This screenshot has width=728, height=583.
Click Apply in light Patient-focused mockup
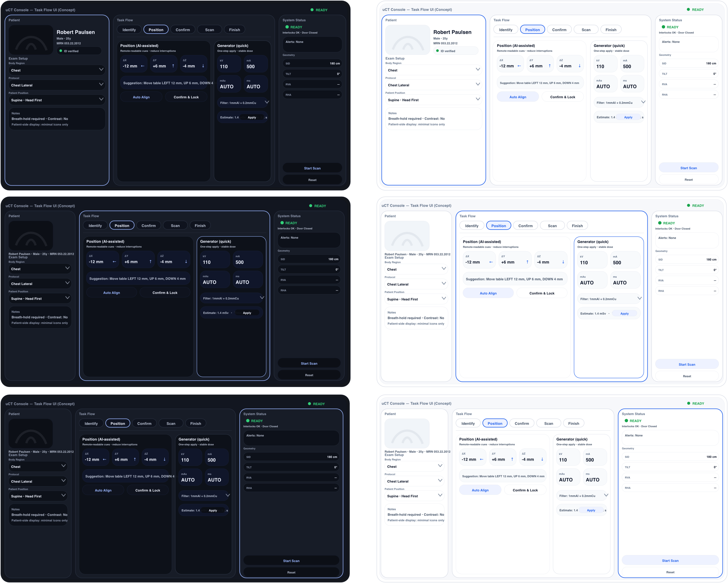628,117
